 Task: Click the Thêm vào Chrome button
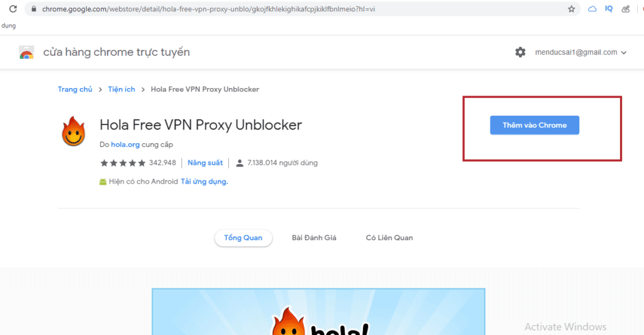535,125
